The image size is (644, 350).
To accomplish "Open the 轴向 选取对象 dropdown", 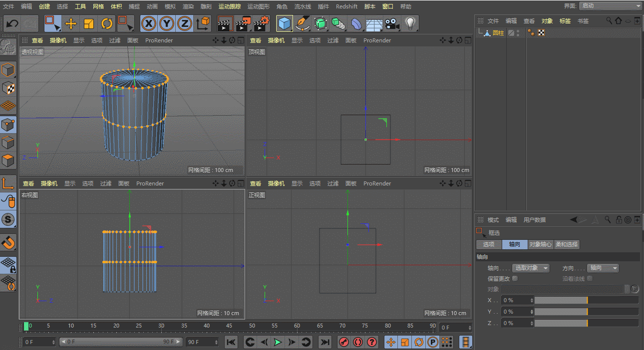I will click(532, 268).
